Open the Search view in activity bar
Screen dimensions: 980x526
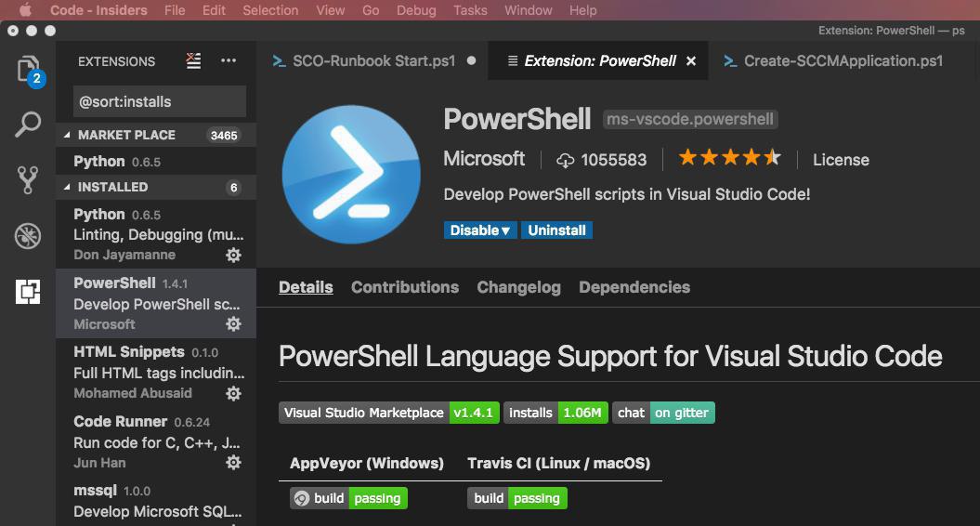pos(28,125)
